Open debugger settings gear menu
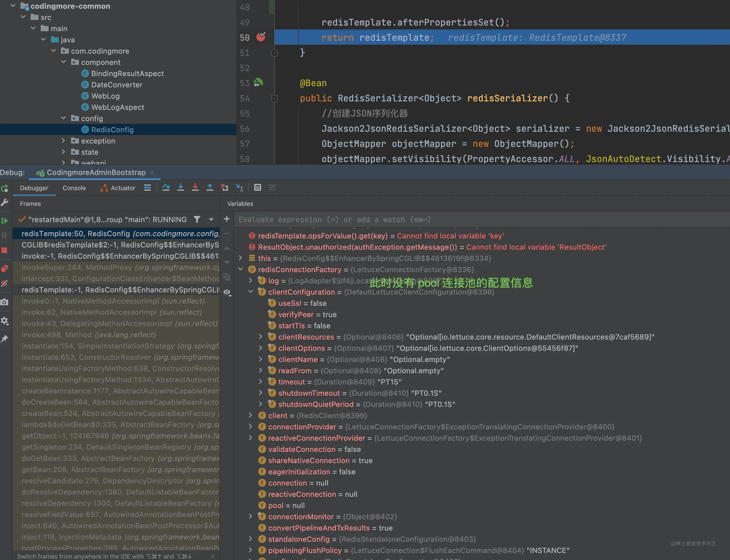730x560 pixels. pyautogui.click(x=5, y=321)
